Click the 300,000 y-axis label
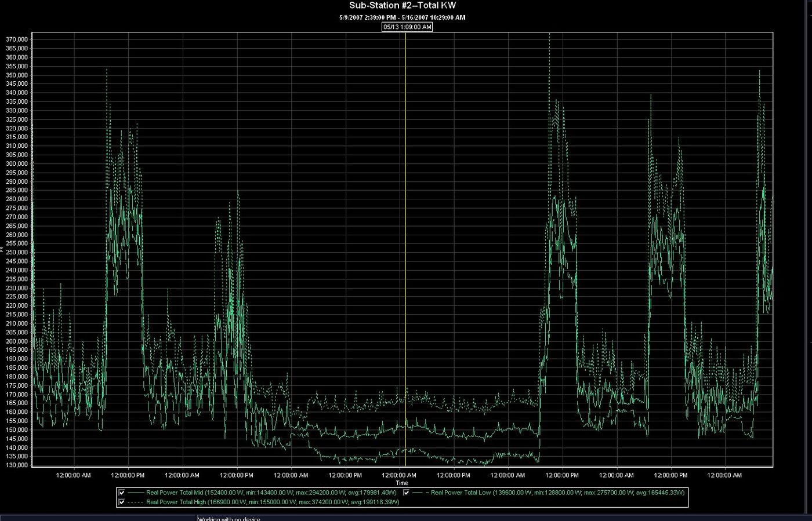The image size is (812, 521). [17, 163]
